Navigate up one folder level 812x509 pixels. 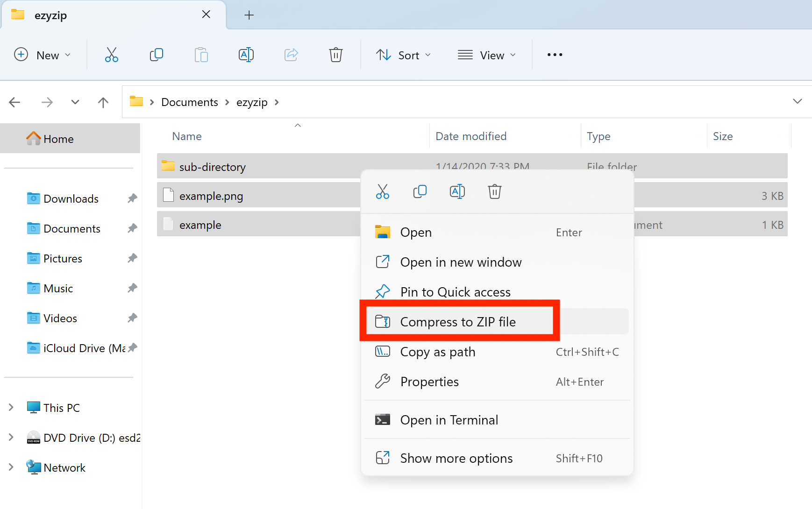coord(103,102)
